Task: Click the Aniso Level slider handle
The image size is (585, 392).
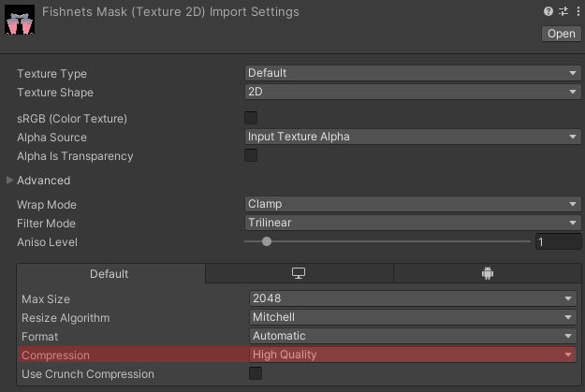Action: pyautogui.click(x=267, y=241)
